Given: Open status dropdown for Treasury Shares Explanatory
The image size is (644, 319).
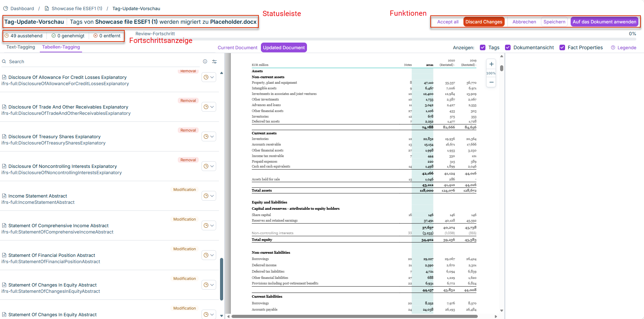Looking at the screenshot, I should [209, 136].
